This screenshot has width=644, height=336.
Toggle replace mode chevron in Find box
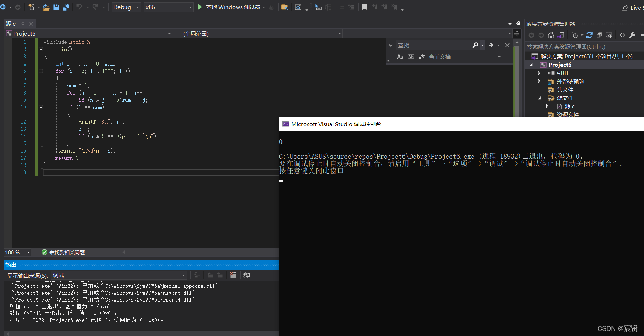[390, 45]
